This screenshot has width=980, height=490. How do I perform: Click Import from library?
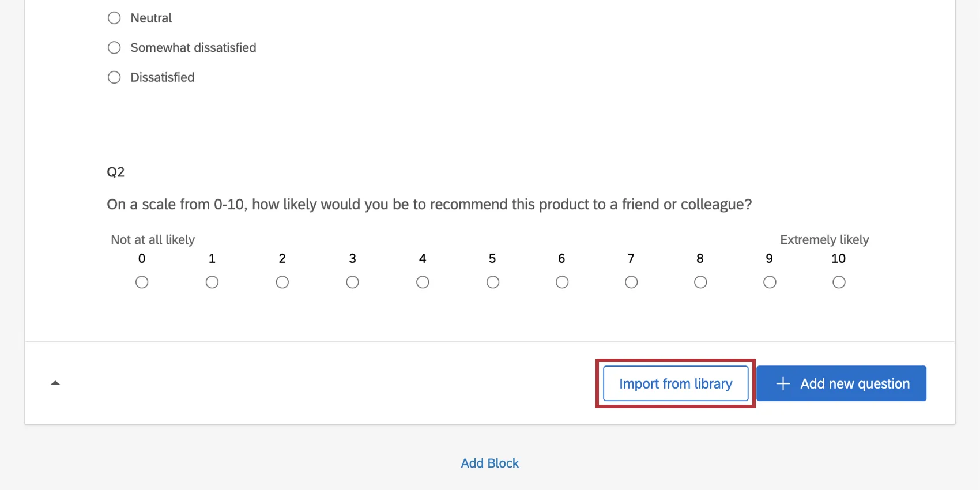tap(675, 383)
